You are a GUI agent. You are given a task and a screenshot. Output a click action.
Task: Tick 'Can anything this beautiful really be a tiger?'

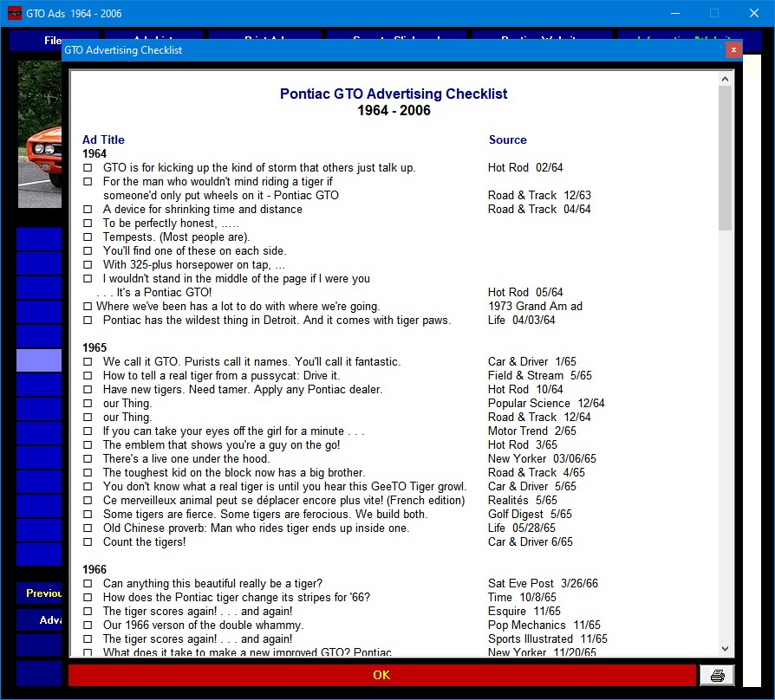pos(88,583)
